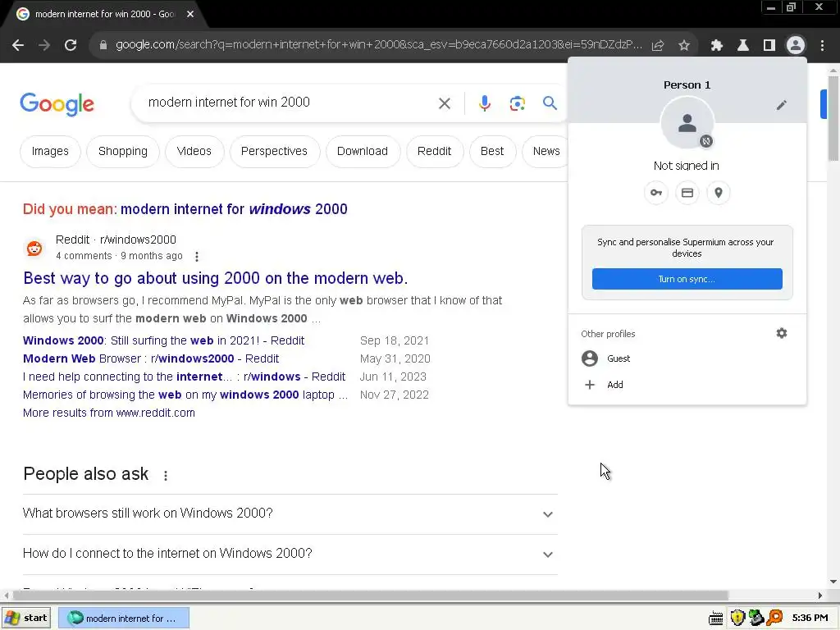Click More results from www.reddit.com
The image size is (840, 630).
(x=109, y=413)
